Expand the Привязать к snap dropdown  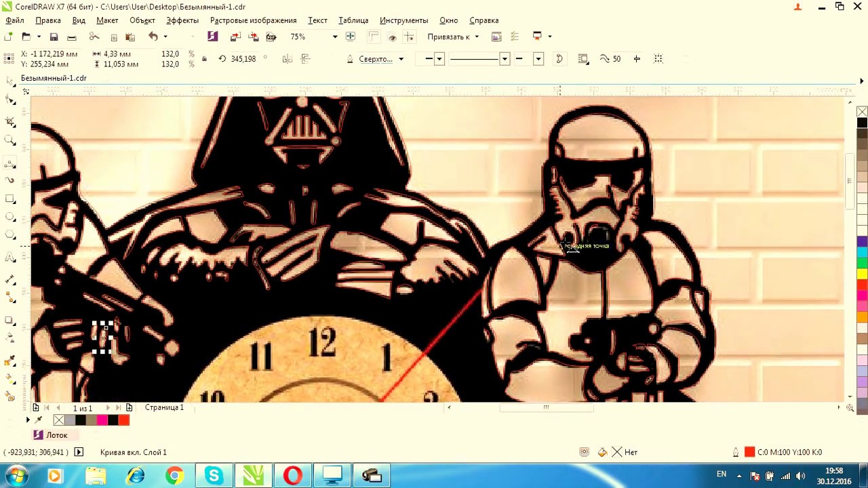[477, 37]
